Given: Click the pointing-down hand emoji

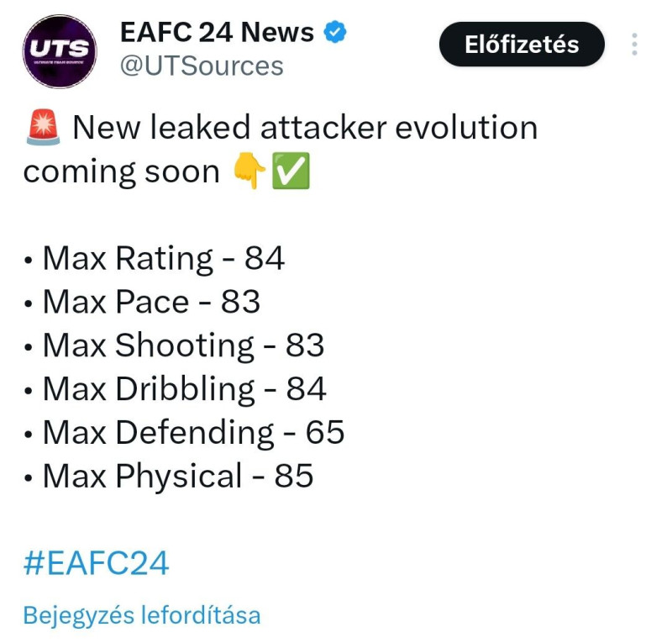Looking at the screenshot, I should pyautogui.click(x=250, y=172).
